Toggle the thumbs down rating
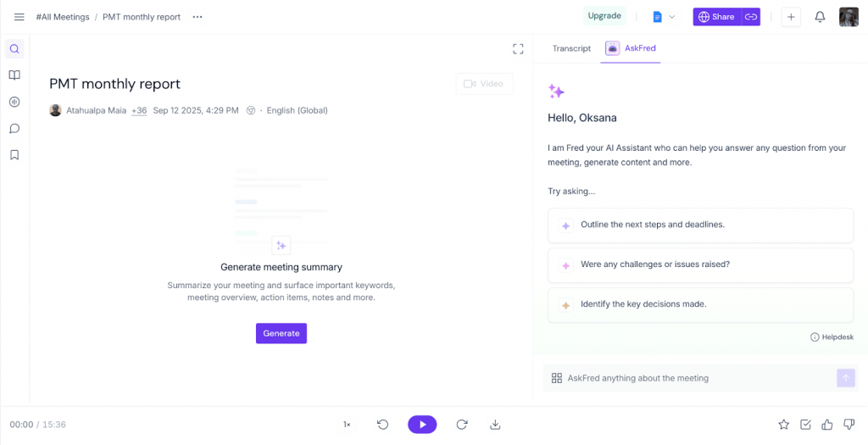Screen dimensions: 868x445 [849, 425]
